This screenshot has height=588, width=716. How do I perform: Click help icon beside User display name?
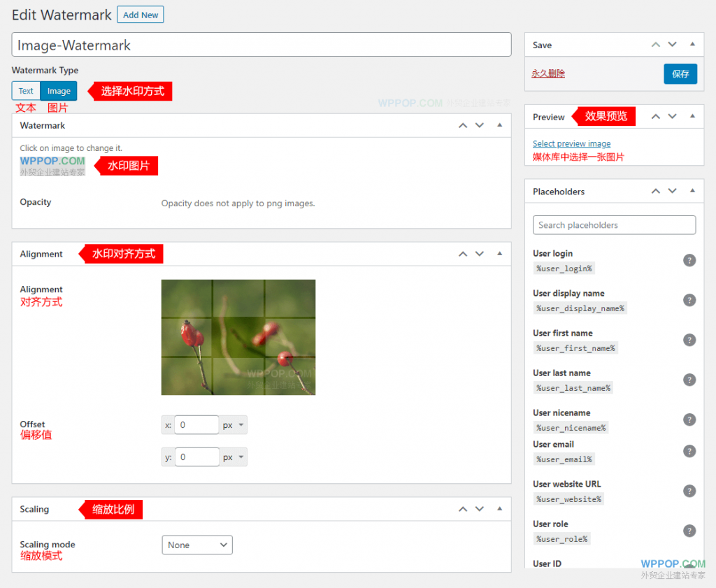[x=689, y=300]
